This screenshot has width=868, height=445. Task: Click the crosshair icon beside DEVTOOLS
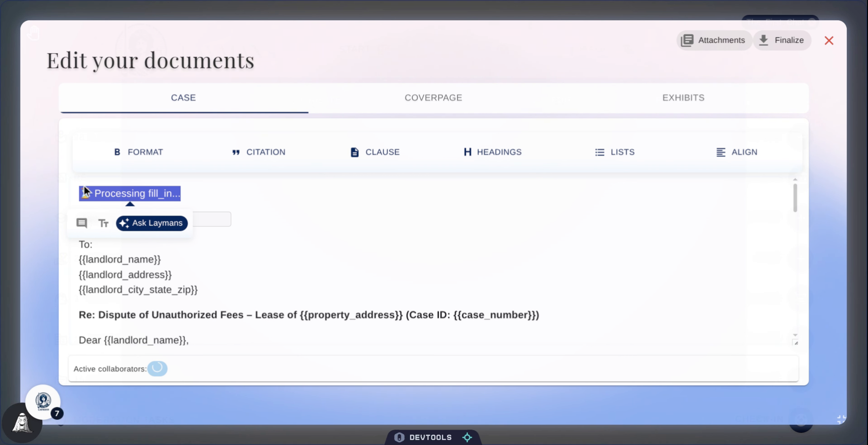click(x=467, y=437)
